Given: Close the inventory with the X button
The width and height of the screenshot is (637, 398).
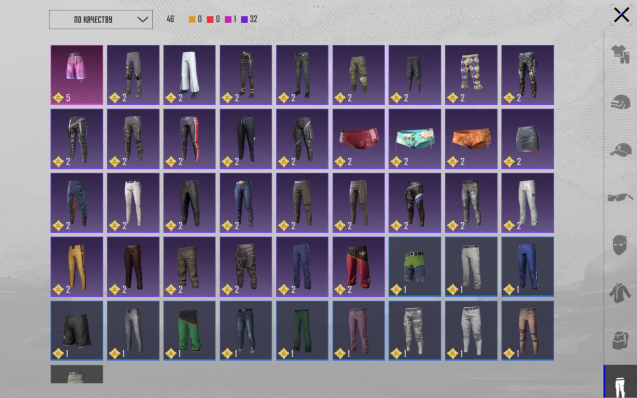Looking at the screenshot, I should coord(621,15).
